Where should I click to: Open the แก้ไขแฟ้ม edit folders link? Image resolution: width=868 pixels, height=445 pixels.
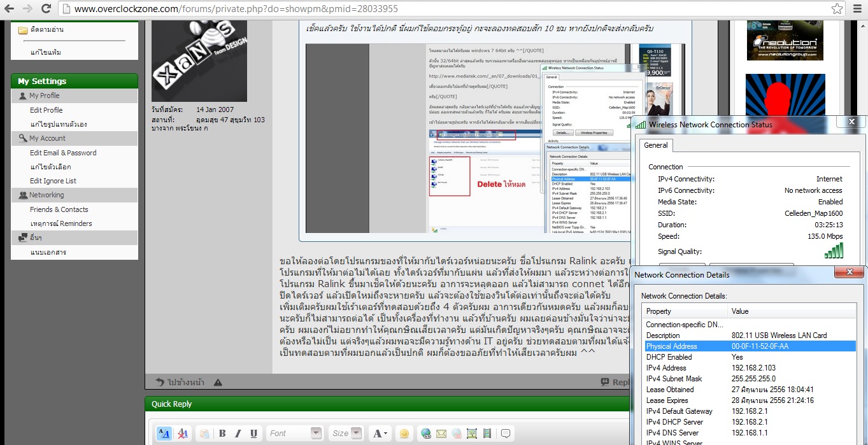[x=46, y=52]
